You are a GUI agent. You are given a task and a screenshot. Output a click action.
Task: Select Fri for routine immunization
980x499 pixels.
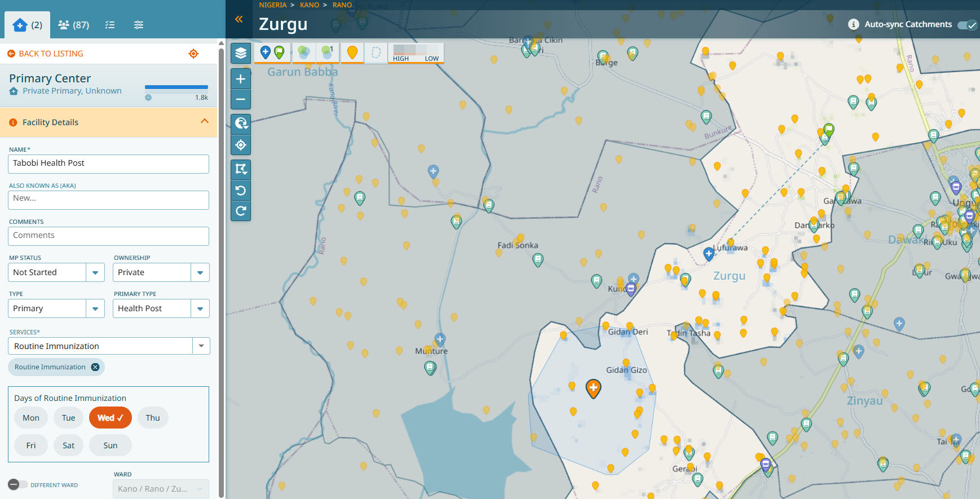(x=31, y=445)
